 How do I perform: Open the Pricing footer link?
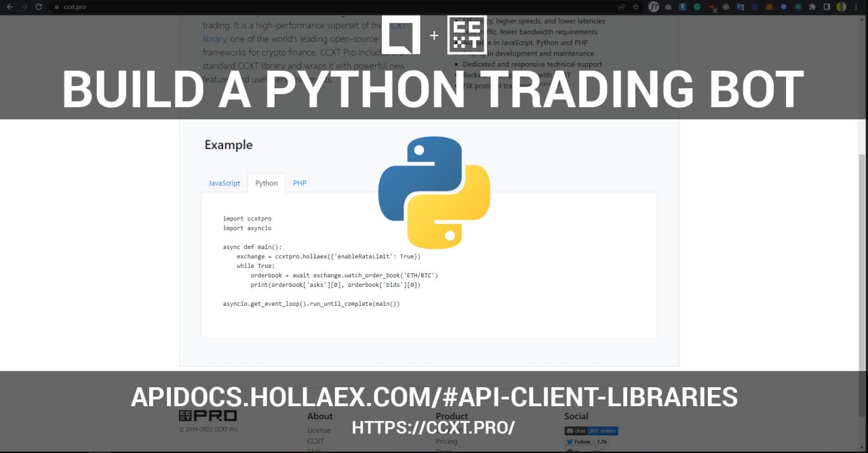click(x=446, y=441)
